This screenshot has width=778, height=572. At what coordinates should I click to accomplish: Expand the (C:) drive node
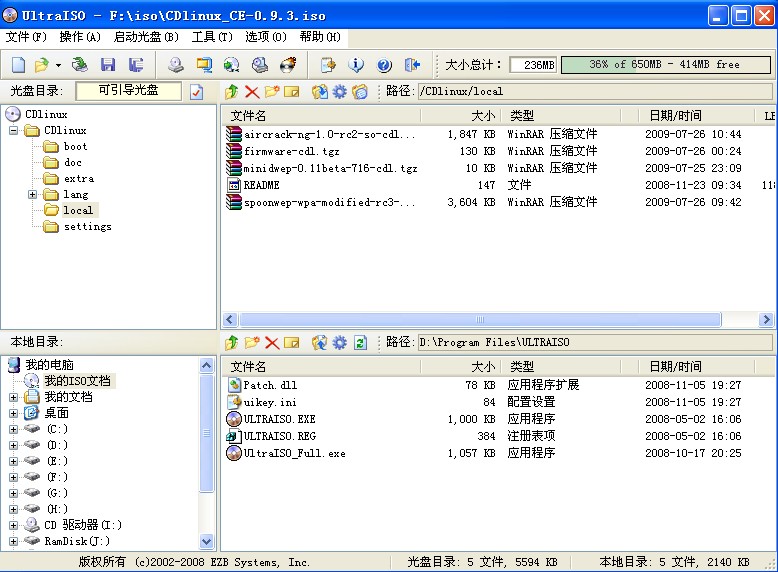tap(13, 429)
